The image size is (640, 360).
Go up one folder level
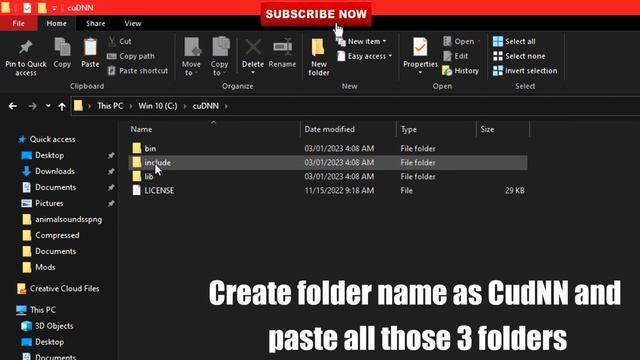(62, 106)
